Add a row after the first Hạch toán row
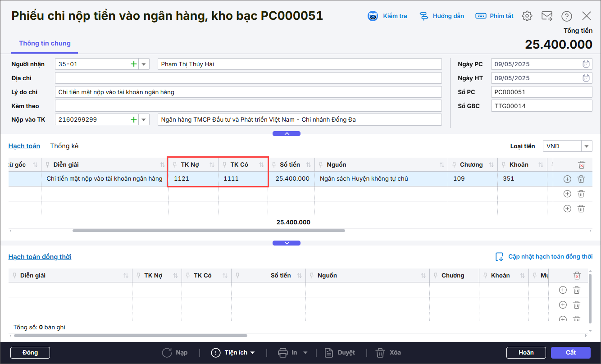This screenshot has height=364, width=601. point(567,179)
